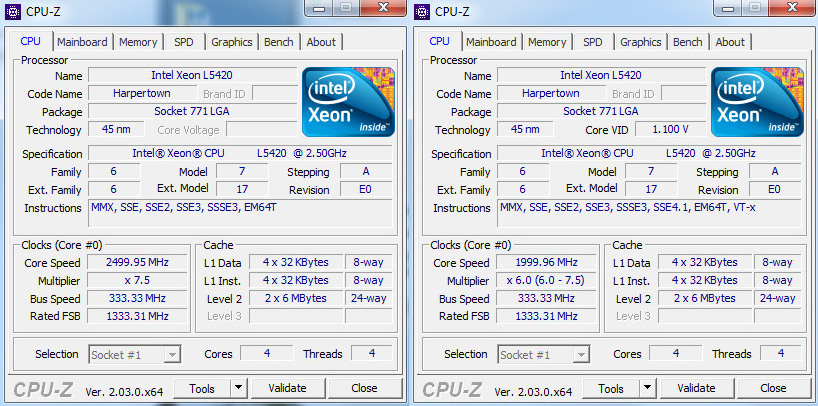
Task: Click Core Speed value 1999.96 MHz
Action: (546, 262)
